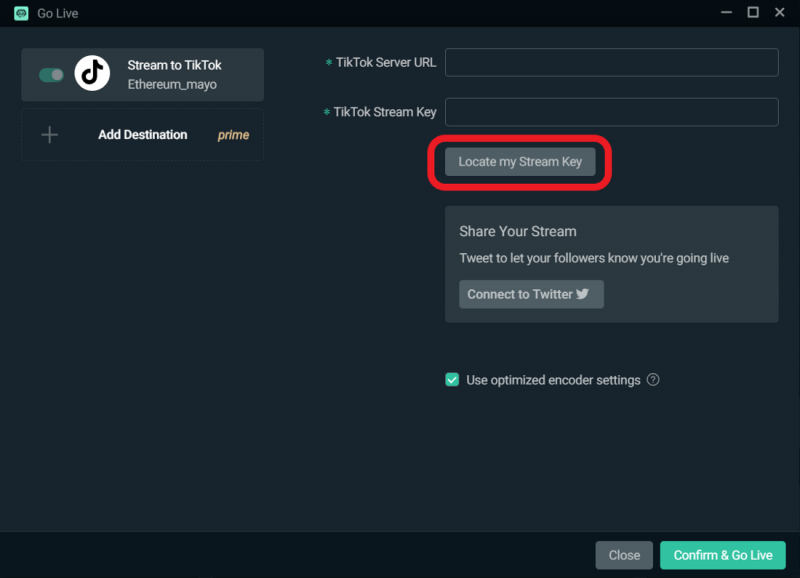The width and height of the screenshot is (800, 578).
Task: Click the plus icon for Add Destination
Action: click(x=49, y=135)
